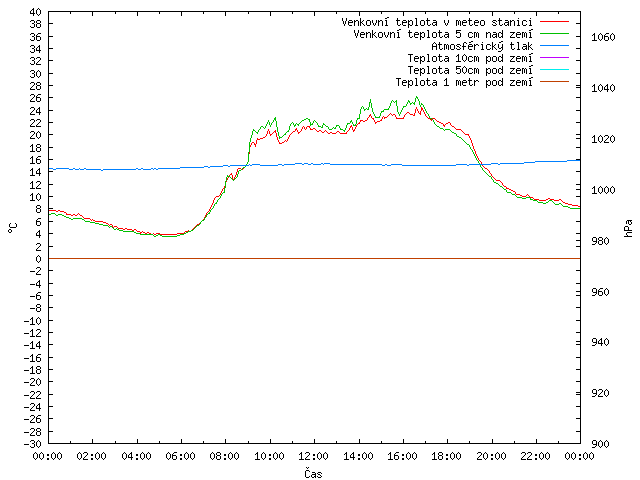Click the '40' temperature axis label

click(36, 12)
